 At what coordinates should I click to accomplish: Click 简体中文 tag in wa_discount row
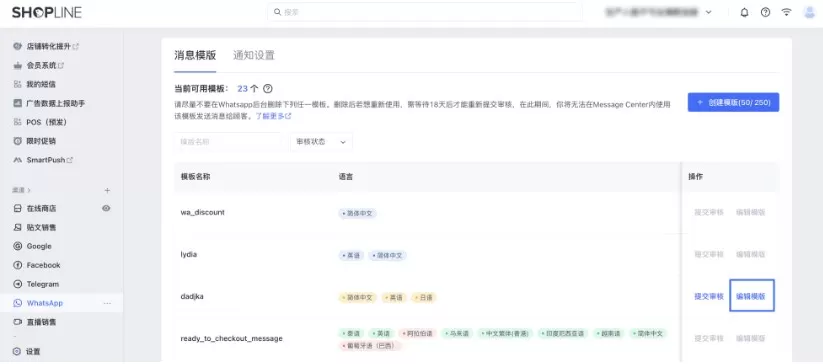(357, 213)
